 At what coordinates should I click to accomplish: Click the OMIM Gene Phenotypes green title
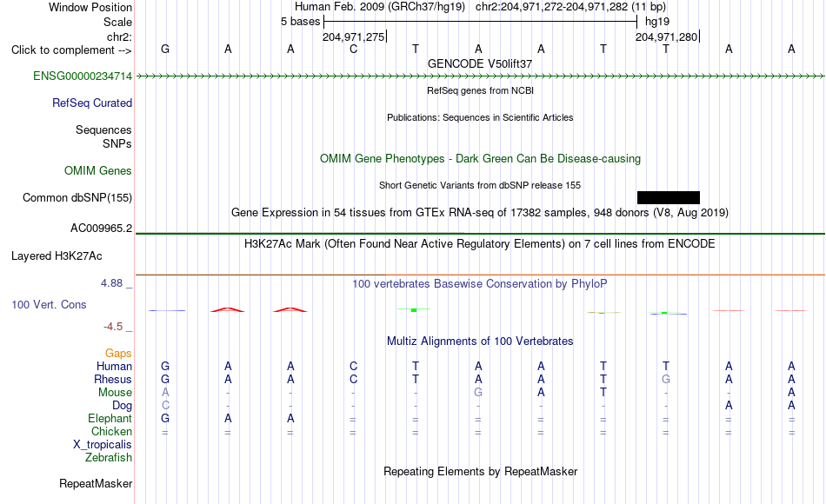(480, 158)
